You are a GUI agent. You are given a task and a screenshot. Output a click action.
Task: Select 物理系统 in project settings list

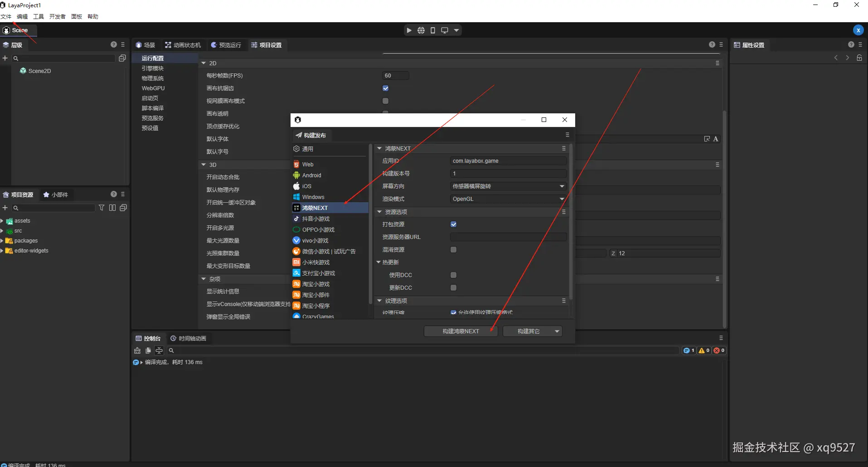(153, 78)
